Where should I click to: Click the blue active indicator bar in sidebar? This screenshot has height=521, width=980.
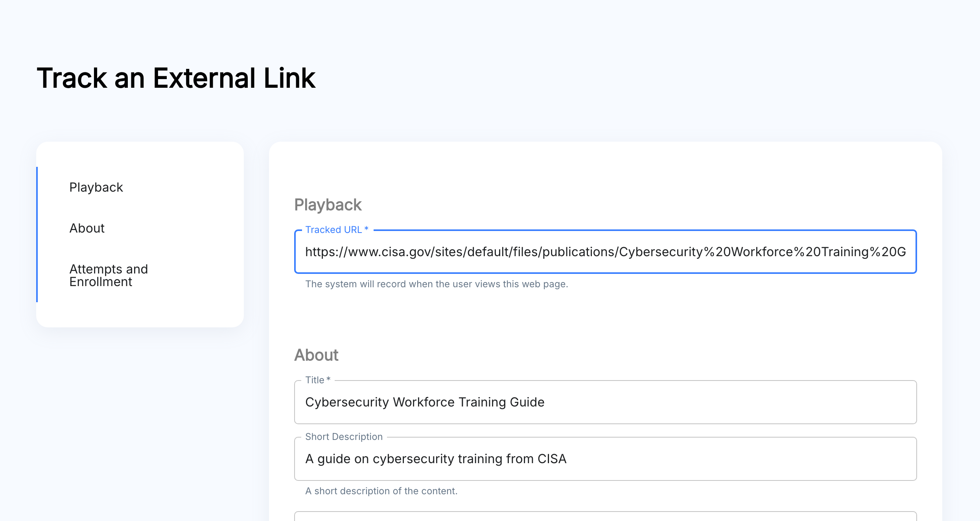[37, 235]
